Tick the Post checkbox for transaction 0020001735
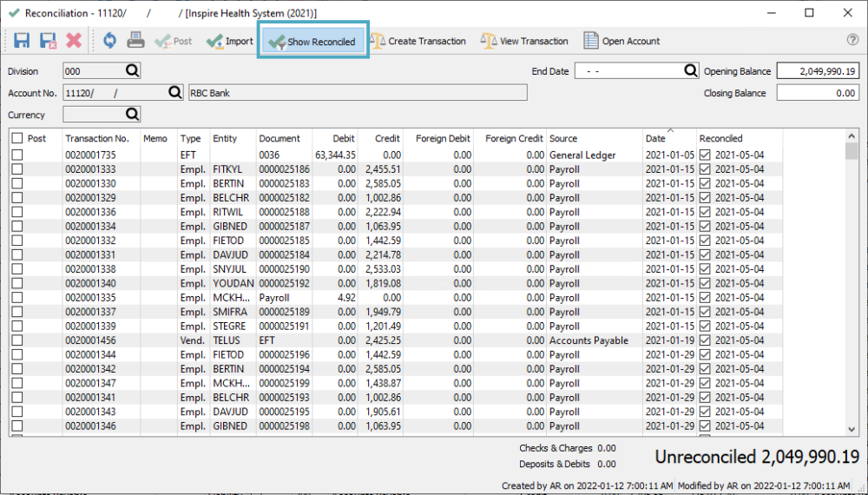Image resolution: width=868 pixels, height=495 pixels. pos(17,155)
